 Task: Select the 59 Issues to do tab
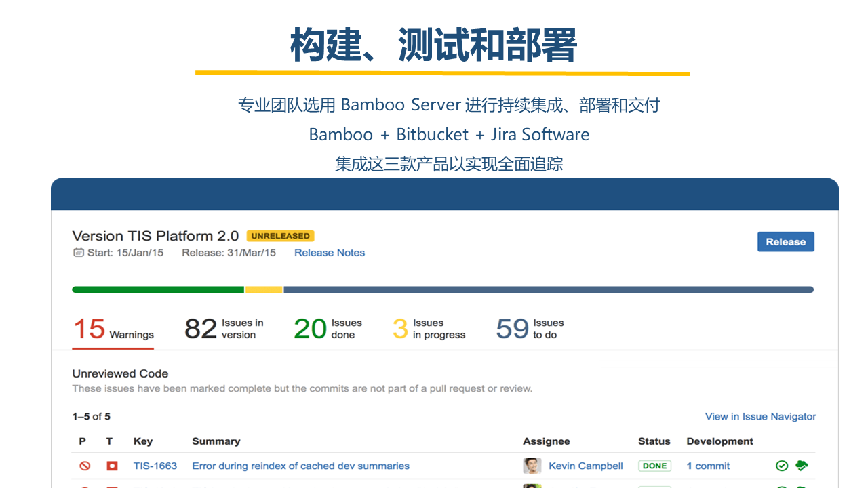pos(530,329)
